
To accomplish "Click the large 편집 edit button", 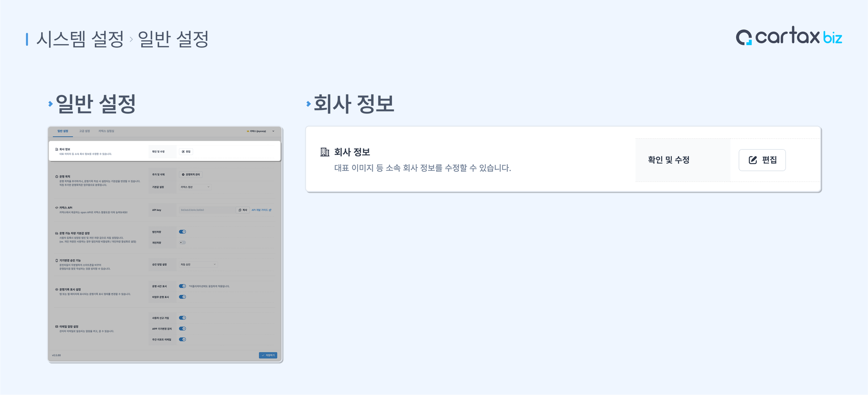I will pos(762,160).
